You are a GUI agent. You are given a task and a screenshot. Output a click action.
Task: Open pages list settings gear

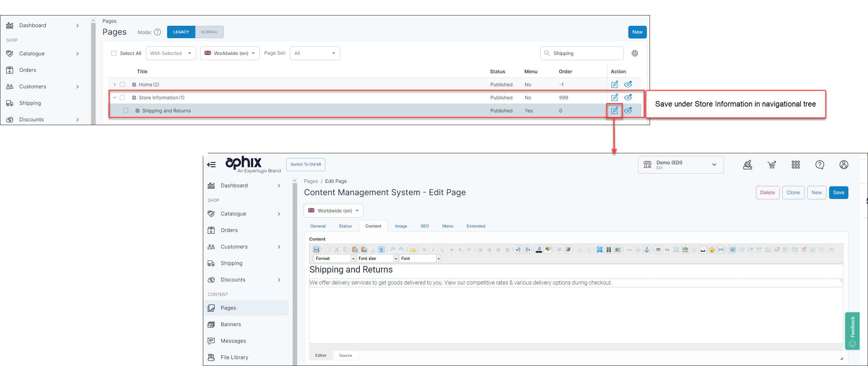tap(635, 53)
